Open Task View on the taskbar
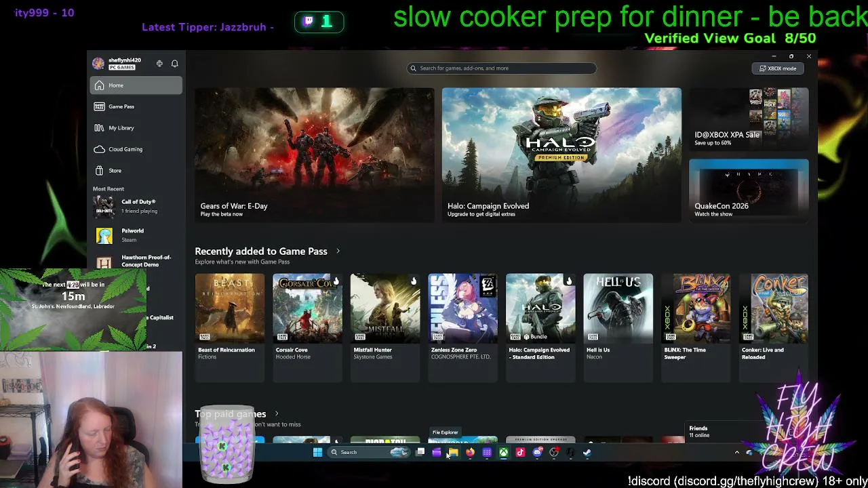Viewport: 868px width, 488px height. pyautogui.click(x=420, y=452)
